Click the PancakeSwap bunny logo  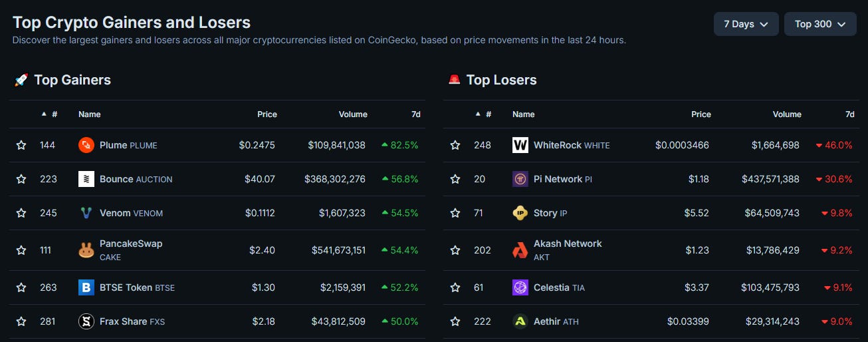pyautogui.click(x=86, y=250)
